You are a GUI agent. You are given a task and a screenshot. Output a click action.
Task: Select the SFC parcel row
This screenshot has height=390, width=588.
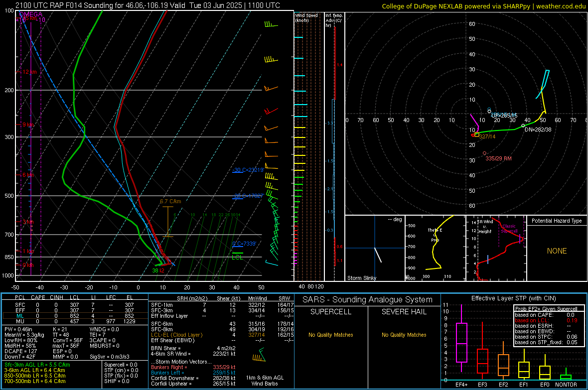(x=75, y=305)
